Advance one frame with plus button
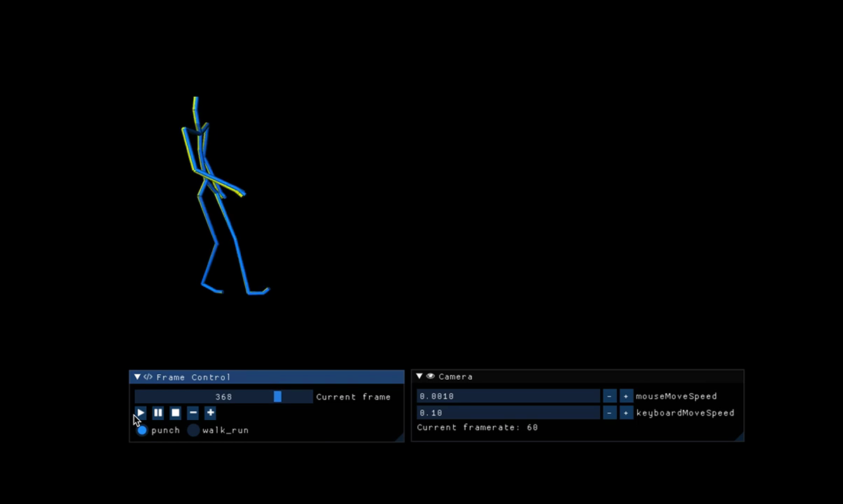The image size is (843, 504). (210, 413)
